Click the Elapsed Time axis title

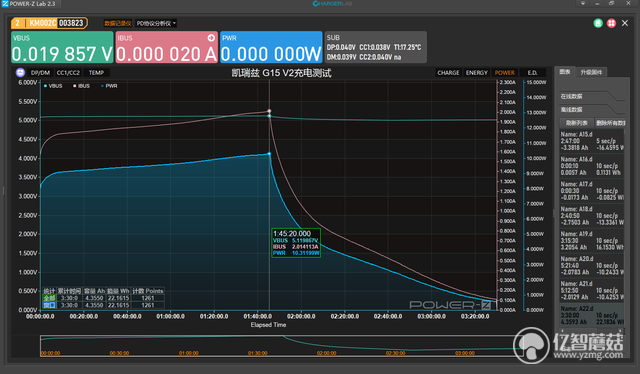click(x=268, y=325)
